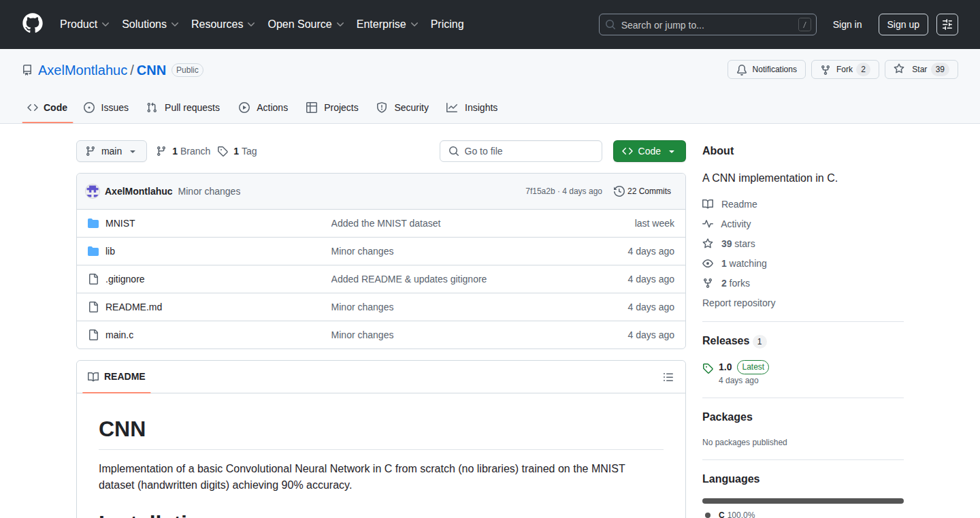Click the GitHub logo icon
980x518 pixels.
click(x=33, y=24)
